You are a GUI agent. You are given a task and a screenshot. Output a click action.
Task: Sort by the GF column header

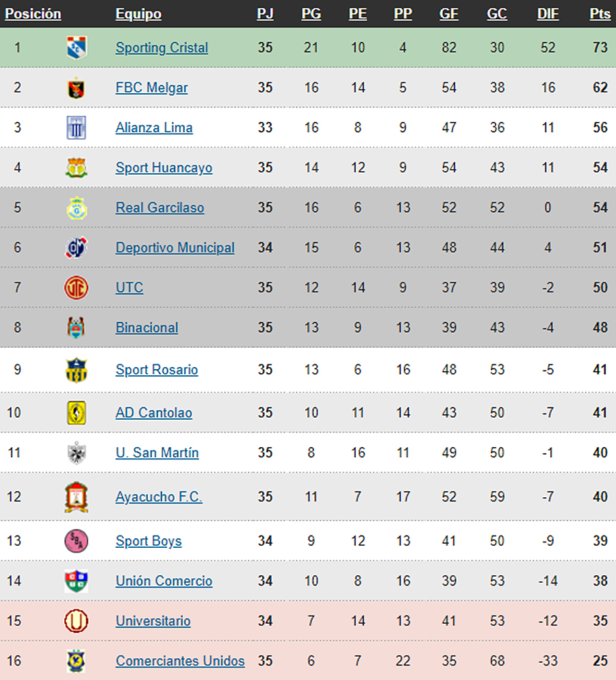point(449,14)
